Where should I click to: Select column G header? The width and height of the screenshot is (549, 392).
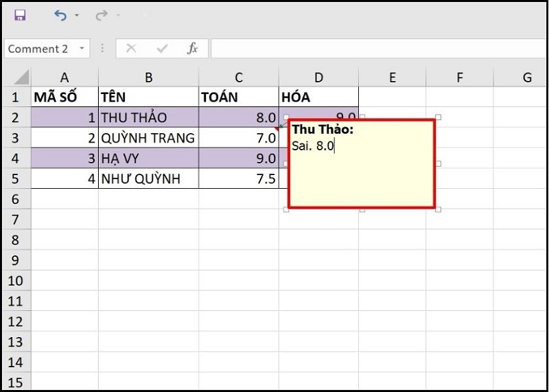(527, 78)
